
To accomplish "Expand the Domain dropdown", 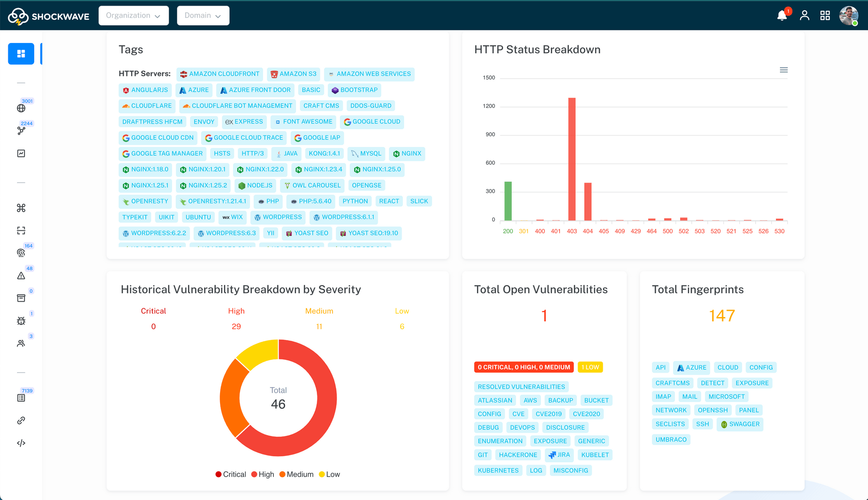I will pos(203,16).
